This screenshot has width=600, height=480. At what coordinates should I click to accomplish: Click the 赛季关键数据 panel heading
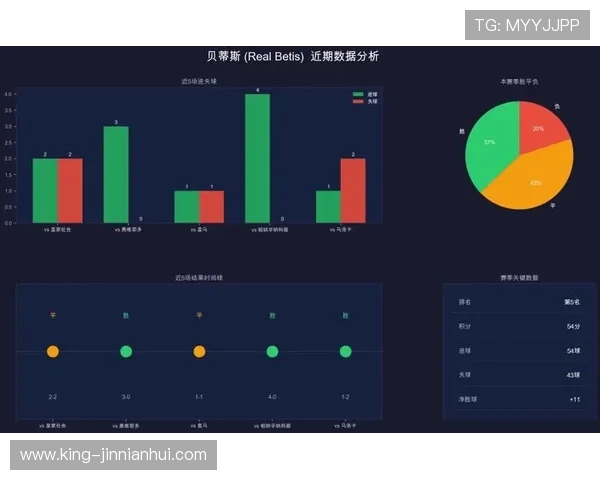519,278
